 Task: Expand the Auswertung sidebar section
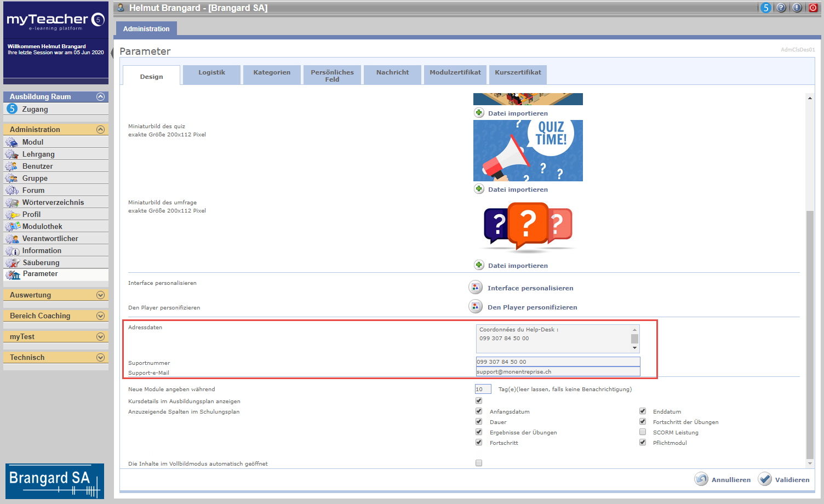[x=100, y=295]
